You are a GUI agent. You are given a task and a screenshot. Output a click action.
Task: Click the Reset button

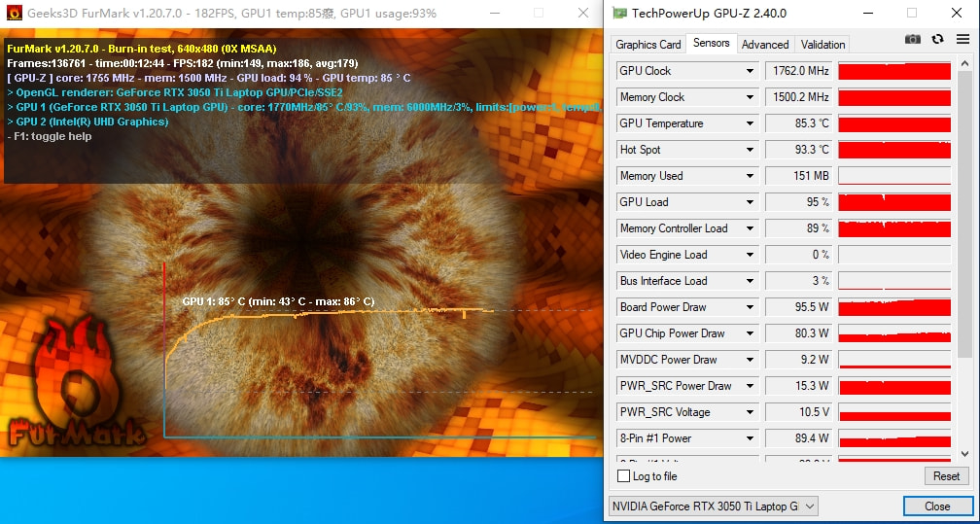point(946,476)
